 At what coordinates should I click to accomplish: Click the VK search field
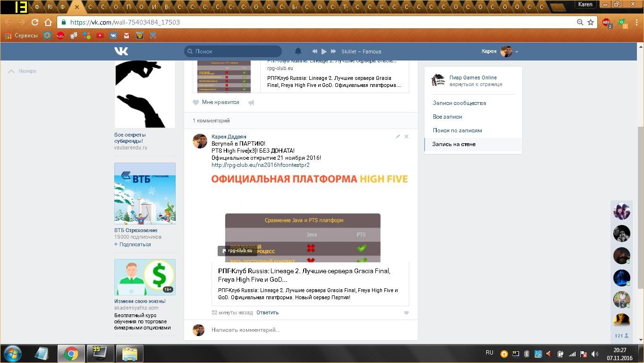point(233,51)
